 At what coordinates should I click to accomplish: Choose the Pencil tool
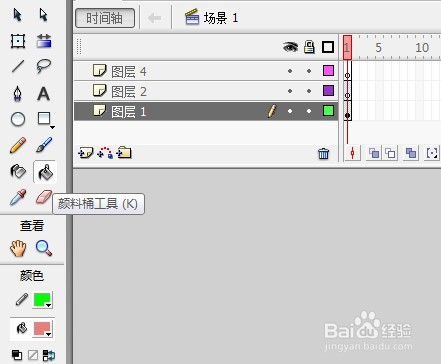coord(18,145)
